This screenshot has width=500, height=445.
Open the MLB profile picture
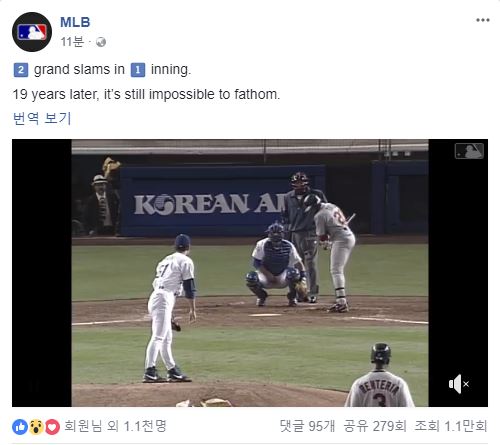32,32
